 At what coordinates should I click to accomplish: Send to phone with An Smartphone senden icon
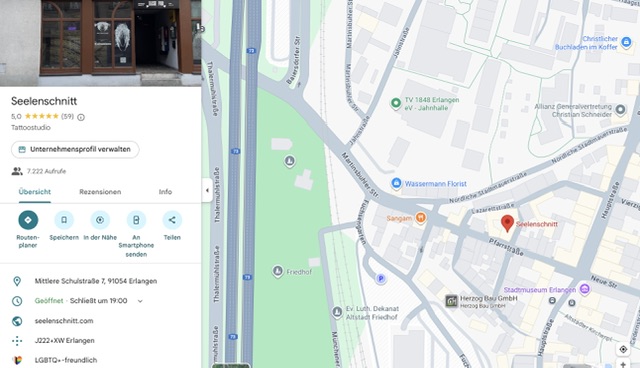click(136, 220)
